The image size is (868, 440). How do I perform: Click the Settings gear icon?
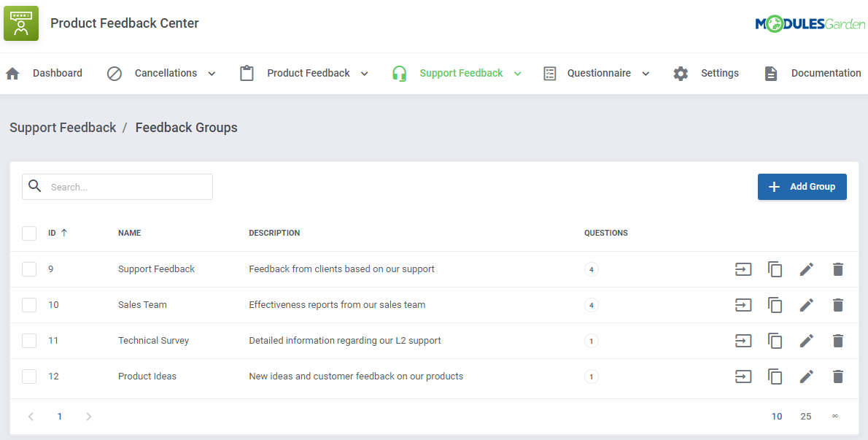pos(681,73)
